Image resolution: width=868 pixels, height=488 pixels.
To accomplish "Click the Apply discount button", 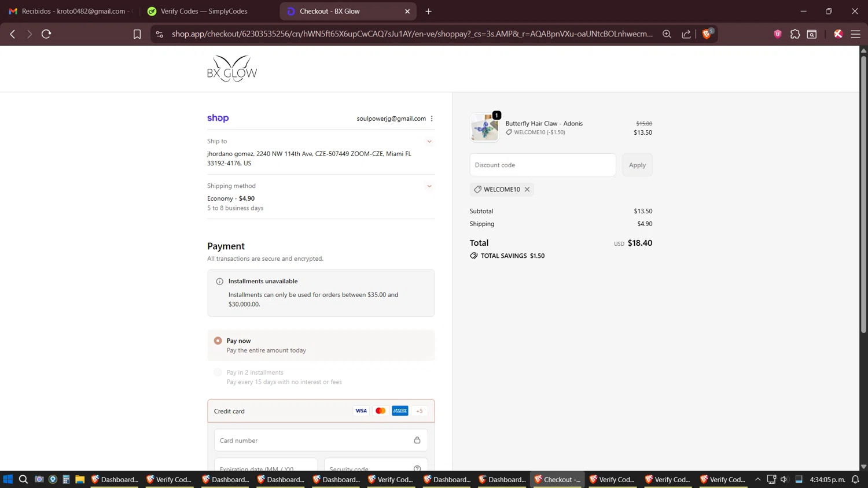I will click(637, 165).
